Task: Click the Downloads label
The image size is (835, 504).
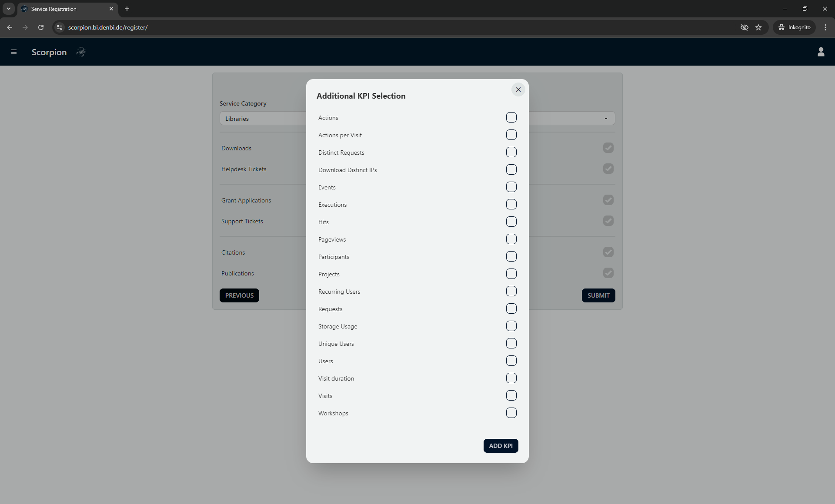Action: (x=236, y=148)
